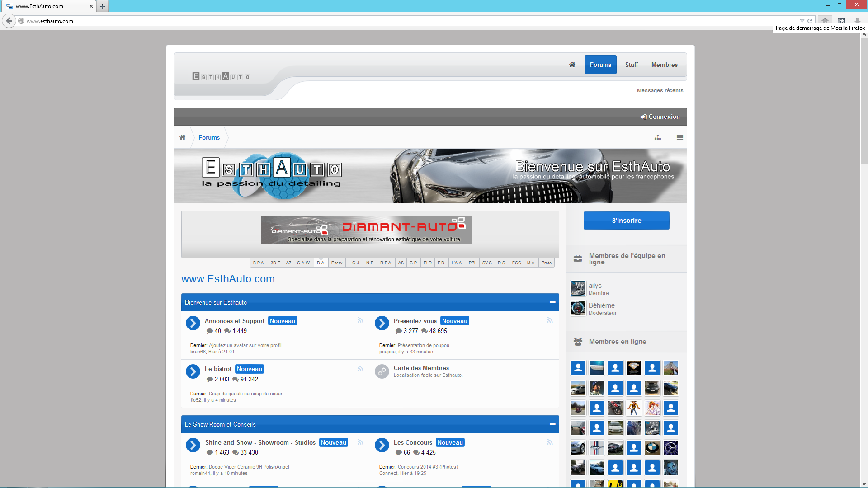The image size is (868, 488).
Task: Open last post 'Coup de gueule ou coup de coeur'
Action: 245,394
